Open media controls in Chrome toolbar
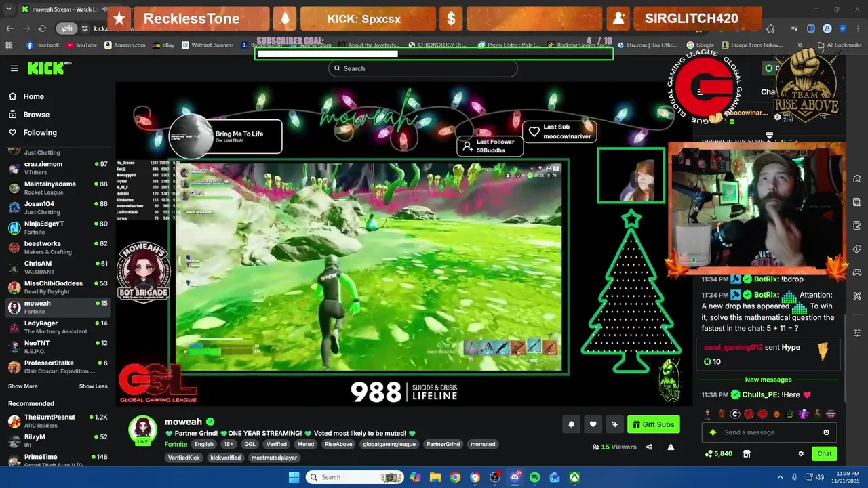The height and width of the screenshot is (488, 868). click(x=795, y=28)
